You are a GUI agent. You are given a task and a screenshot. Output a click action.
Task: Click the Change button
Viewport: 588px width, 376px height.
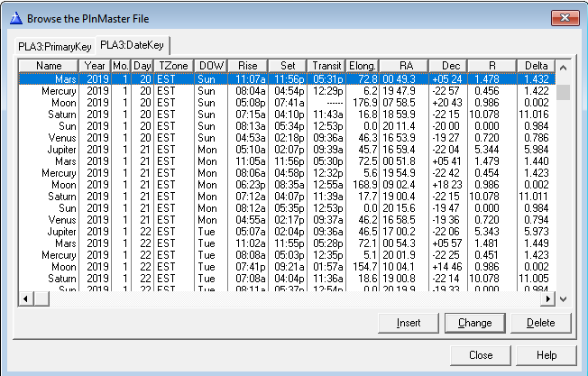click(x=475, y=323)
